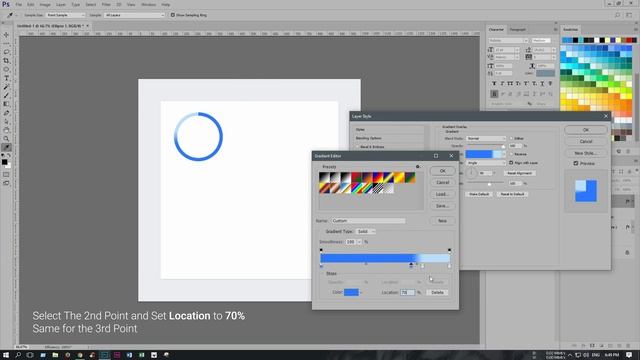
Task: Open gradient picker arrow in Layer Style
Action: click(504, 154)
